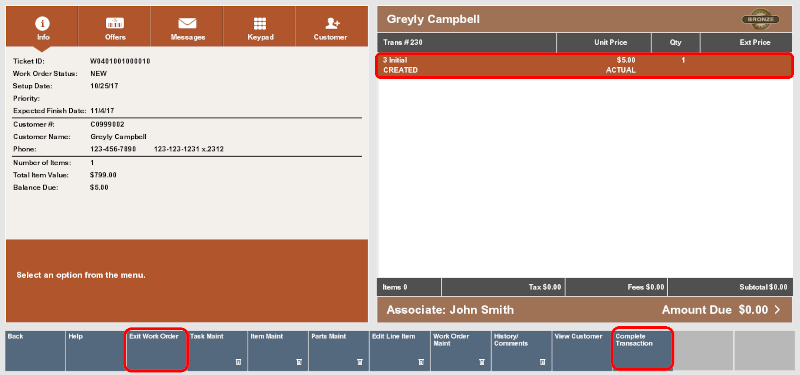800x375 pixels.
Task: Expand the Work Order Maint menu
Action: point(460,351)
